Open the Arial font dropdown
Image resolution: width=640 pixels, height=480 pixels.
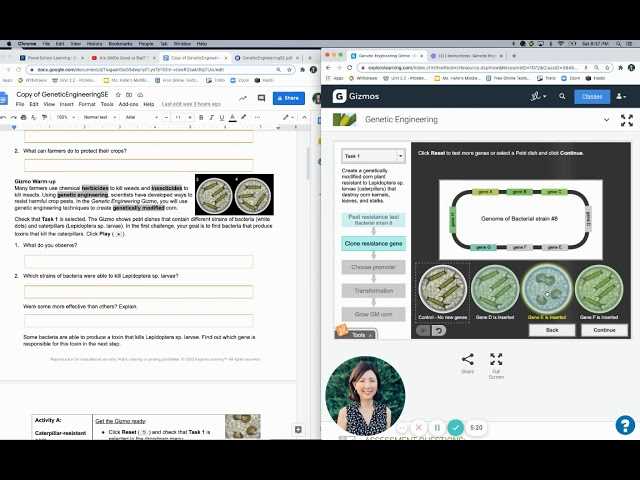[x=141, y=117]
